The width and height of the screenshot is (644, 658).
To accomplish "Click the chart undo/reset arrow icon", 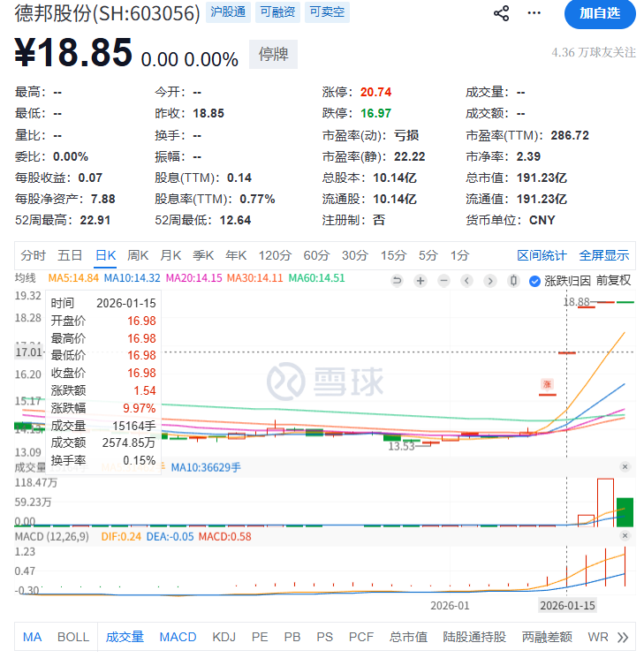I will (x=397, y=280).
